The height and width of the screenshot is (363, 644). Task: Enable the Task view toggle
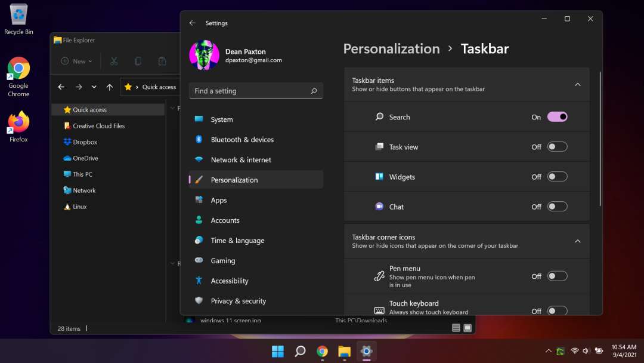tap(557, 147)
